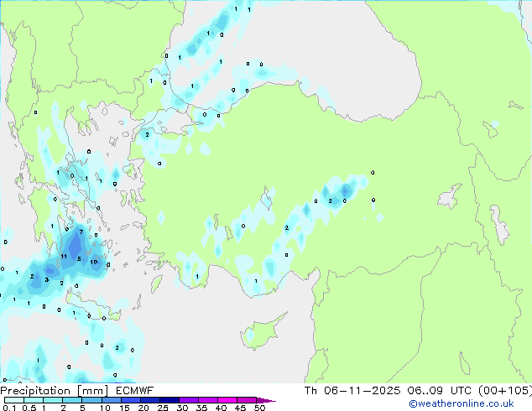Viewport: 532px width, 411px height.
Task: Click the '45' legend scale label
Action: click(x=240, y=408)
